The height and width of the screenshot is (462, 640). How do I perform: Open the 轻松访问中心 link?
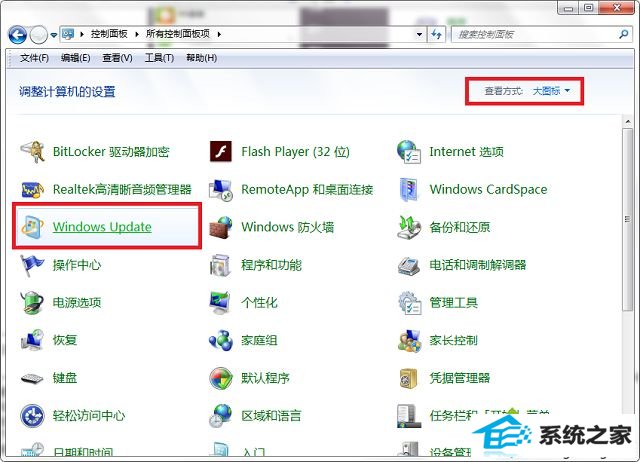click(89, 416)
